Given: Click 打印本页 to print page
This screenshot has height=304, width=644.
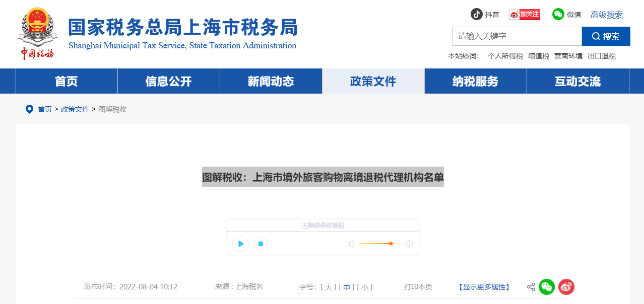Looking at the screenshot, I should (x=418, y=287).
